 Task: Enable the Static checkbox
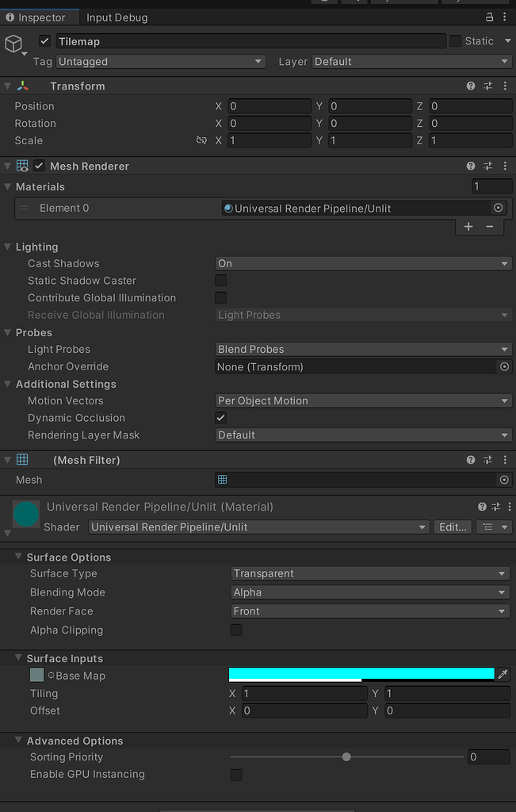coord(456,41)
